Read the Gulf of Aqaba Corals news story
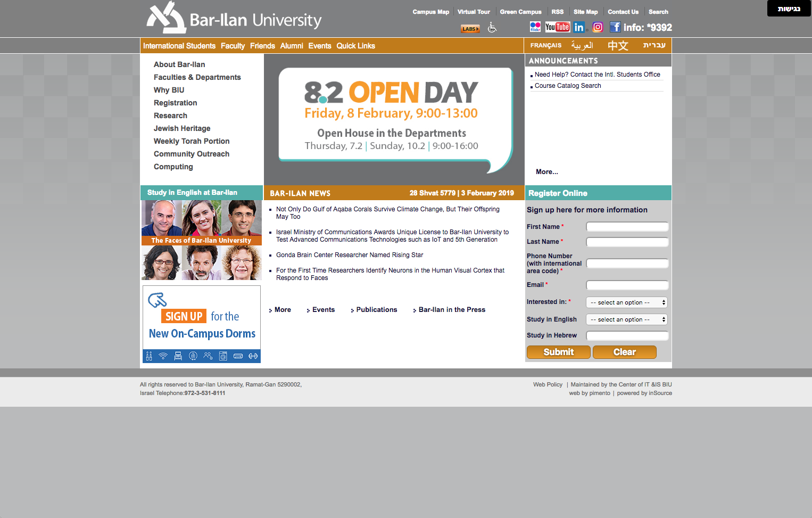This screenshot has height=518, width=812. tap(388, 213)
